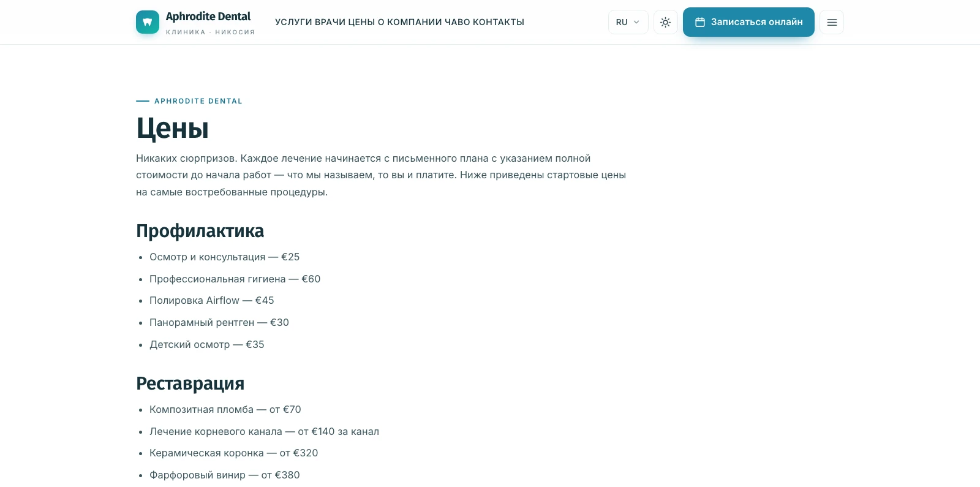Image resolution: width=980 pixels, height=487 pixels.
Task: Open the hamburger menu icon
Action: (x=832, y=22)
